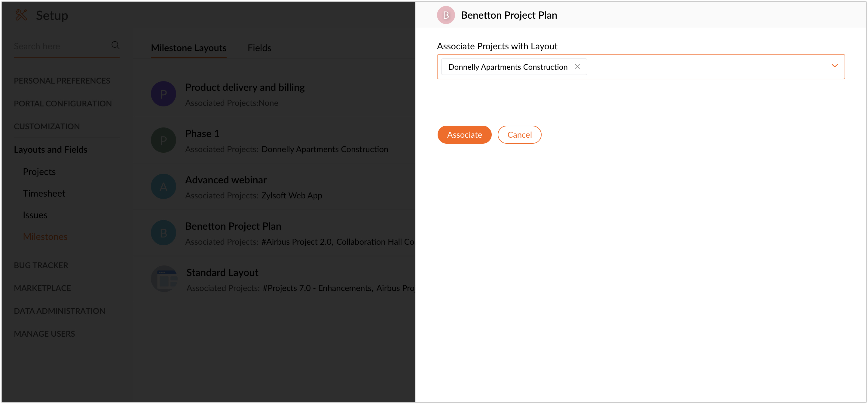
Task: Click the Associate button
Action: 464,135
